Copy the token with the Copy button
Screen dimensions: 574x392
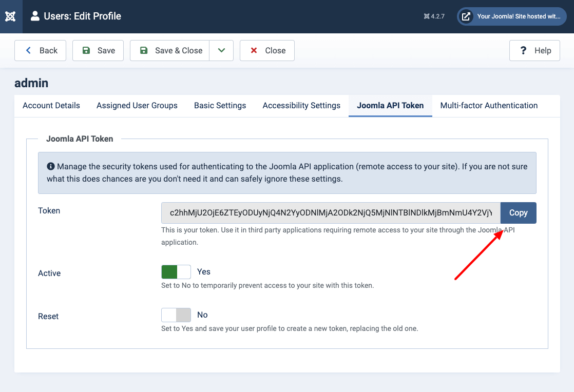tap(519, 213)
